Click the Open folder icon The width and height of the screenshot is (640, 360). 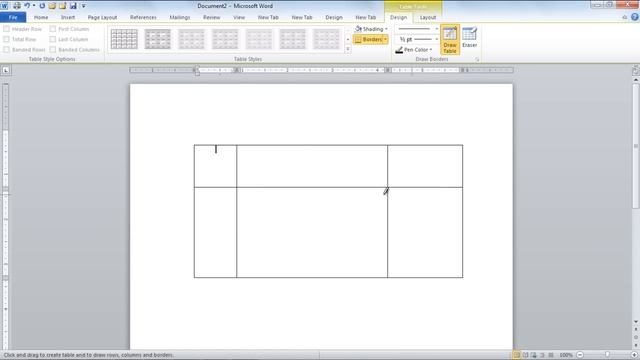point(52,6)
